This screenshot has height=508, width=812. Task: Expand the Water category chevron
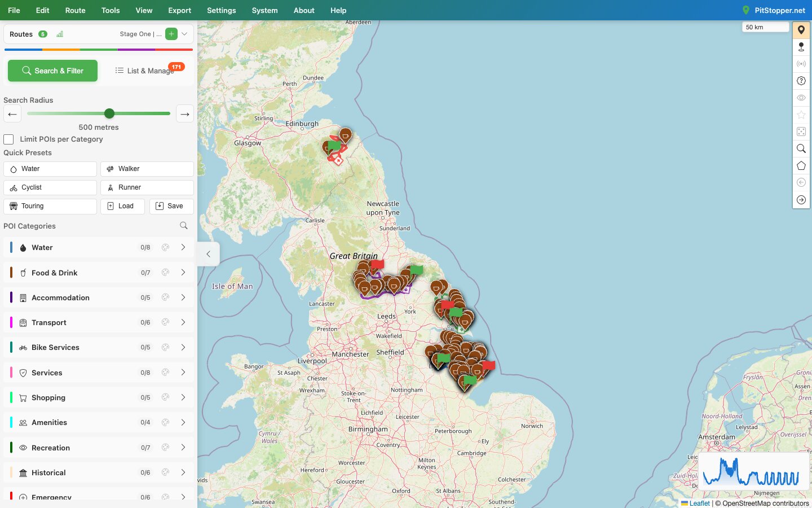point(183,247)
